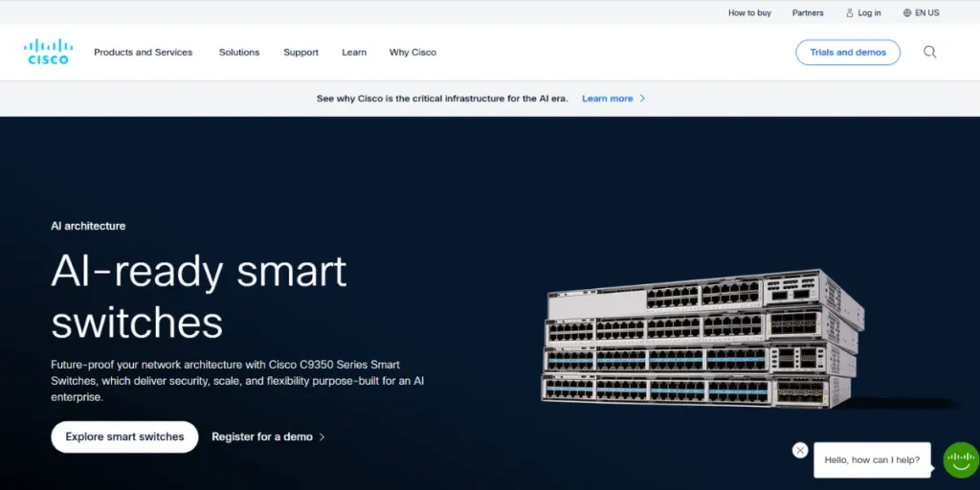Open the Support menu
The height and width of the screenshot is (490, 980).
coord(301,53)
